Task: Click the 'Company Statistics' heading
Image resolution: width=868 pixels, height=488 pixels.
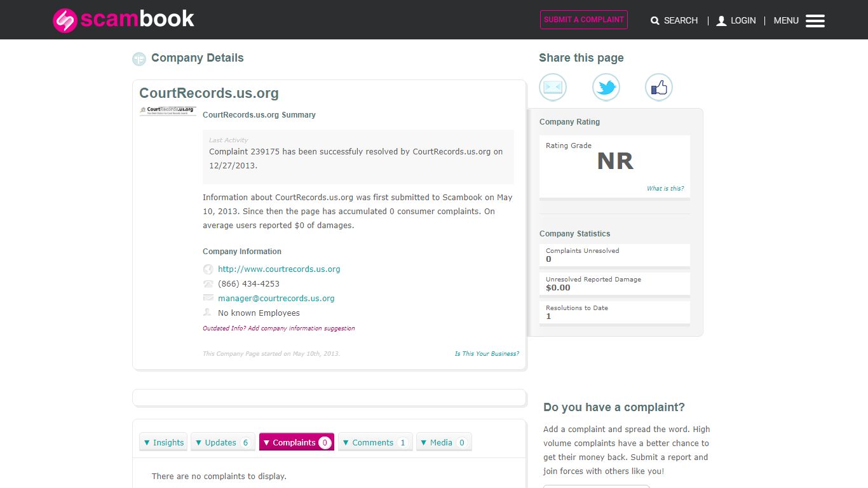Action: click(574, 234)
